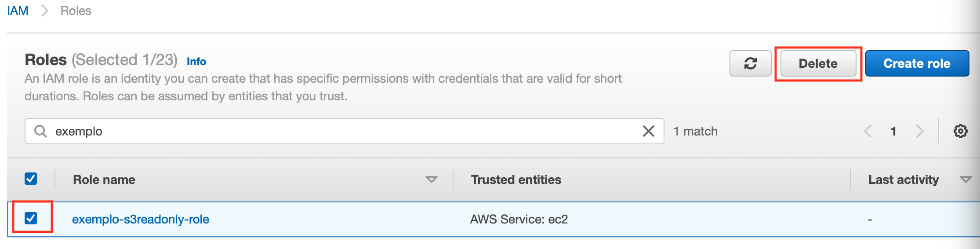Open table preferences gear icon
Image resolution: width=980 pixels, height=249 pixels.
pyautogui.click(x=960, y=131)
